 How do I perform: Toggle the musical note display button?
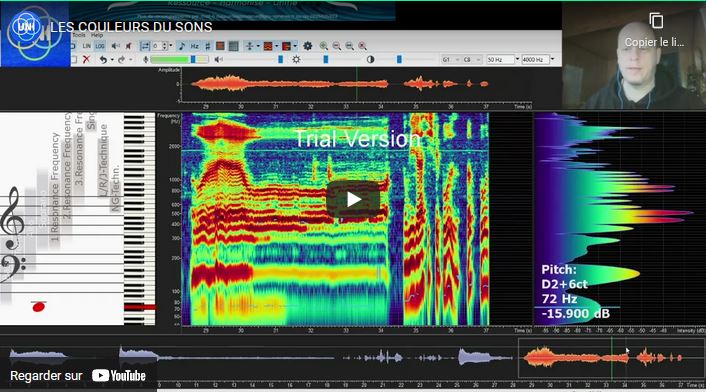[182, 46]
